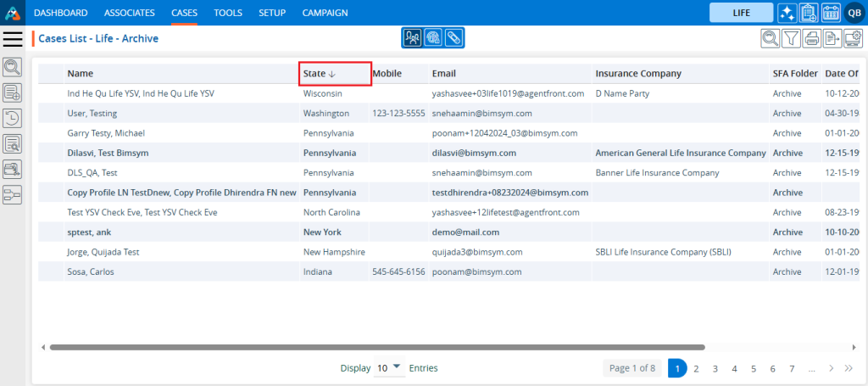868x386 pixels.
Task: Open the QB user profile menu
Action: click(x=854, y=13)
